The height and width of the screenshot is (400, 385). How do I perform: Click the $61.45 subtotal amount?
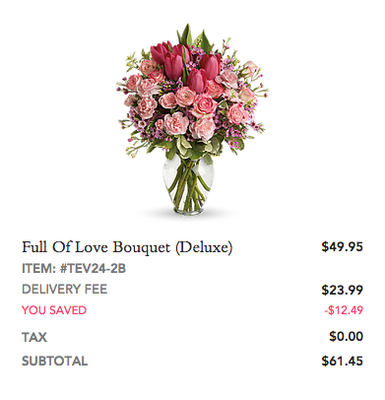point(342,361)
